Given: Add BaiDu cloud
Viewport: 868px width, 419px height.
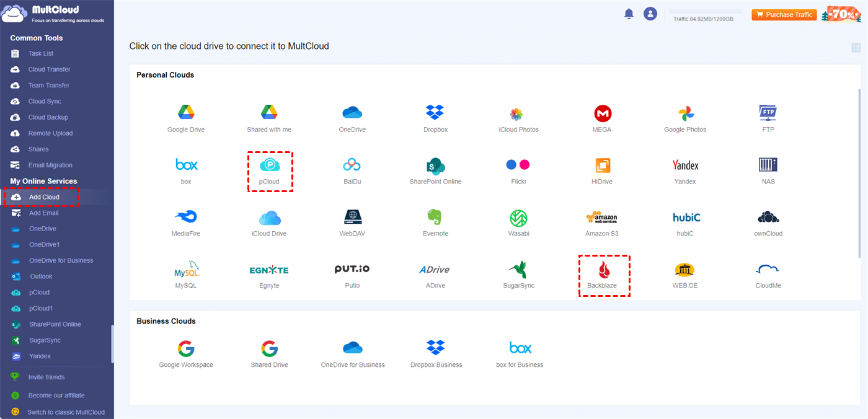Looking at the screenshot, I should pyautogui.click(x=352, y=170).
